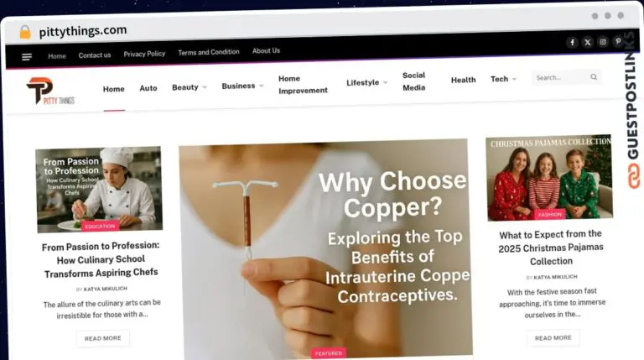Click the EDUCATION category tag
The image size is (644, 360).
tap(100, 226)
